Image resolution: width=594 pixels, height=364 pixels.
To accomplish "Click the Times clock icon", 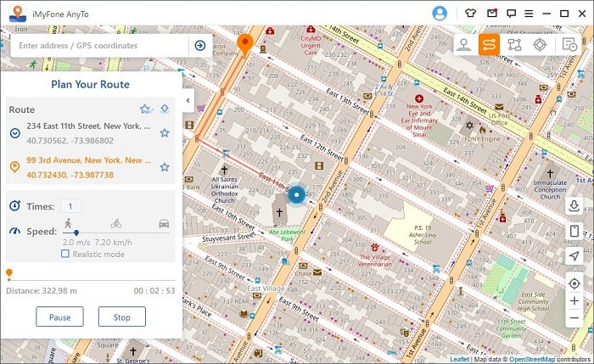I will click(14, 205).
